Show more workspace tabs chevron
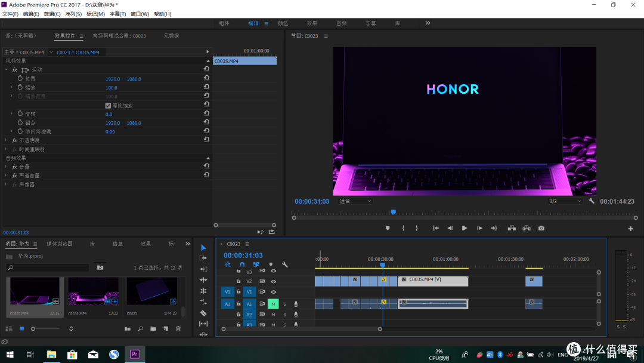This screenshot has width=644, height=363. coord(428,23)
